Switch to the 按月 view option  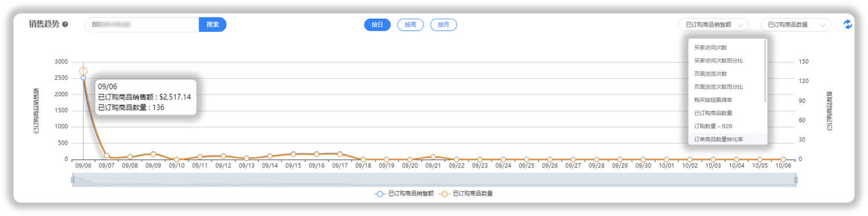[443, 25]
